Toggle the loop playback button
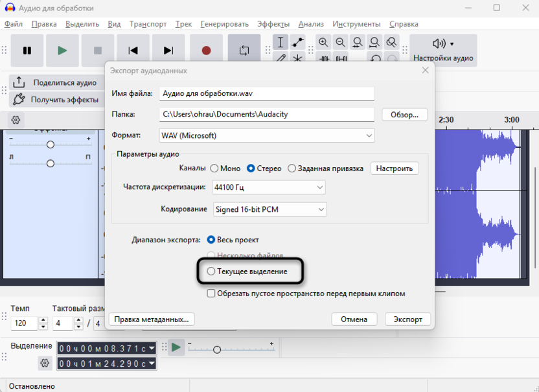The height and width of the screenshot is (392, 539). coord(244,51)
